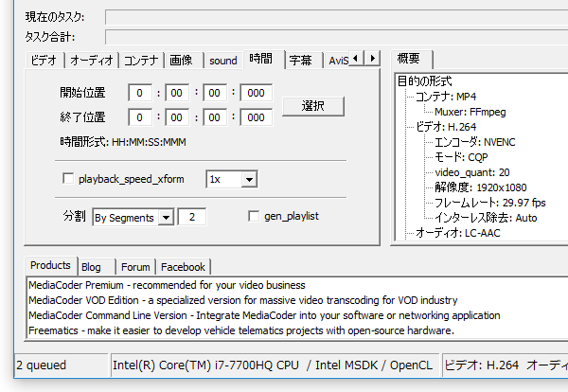Click the 終了位置 seconds field
Screen dimensions: 568x392
(215, 117)
